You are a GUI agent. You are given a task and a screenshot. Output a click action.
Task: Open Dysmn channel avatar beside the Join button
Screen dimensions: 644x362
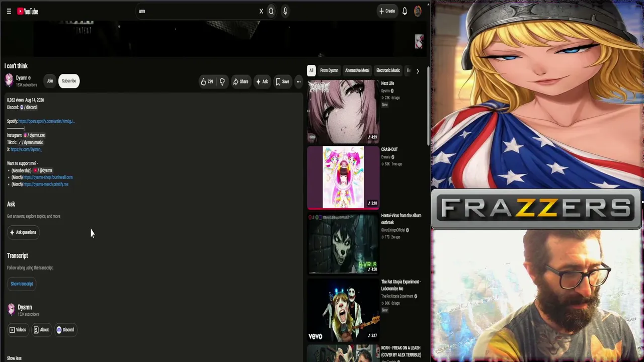[x=9, y=80]
